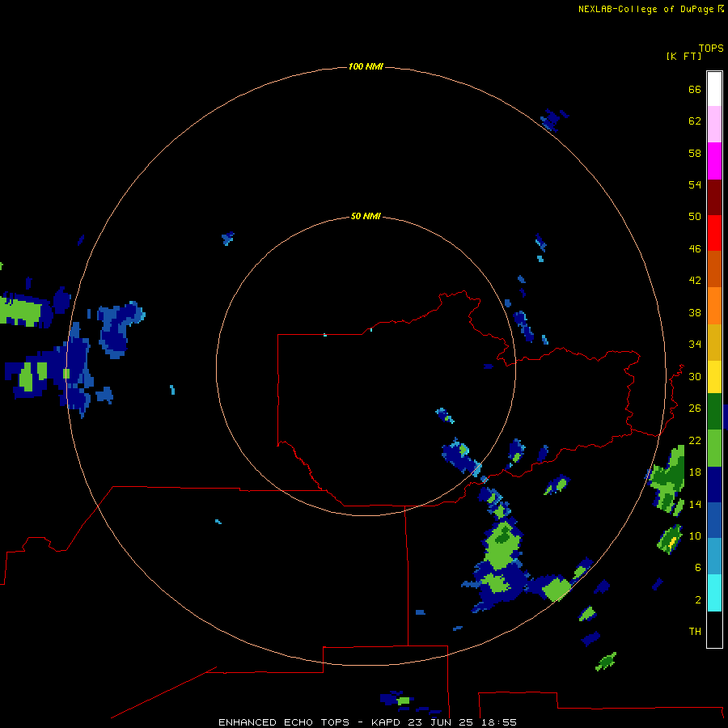Click legend value "46"
The width and height of the screenshot is (728, 728).
click(695, 249)
